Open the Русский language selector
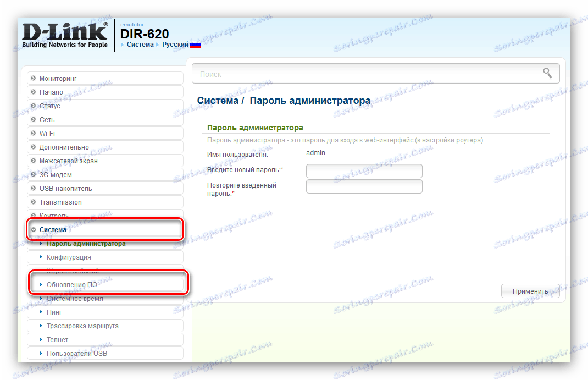Image resolution: width=588 pixels, height=380 pixels. tap(175, 45)
